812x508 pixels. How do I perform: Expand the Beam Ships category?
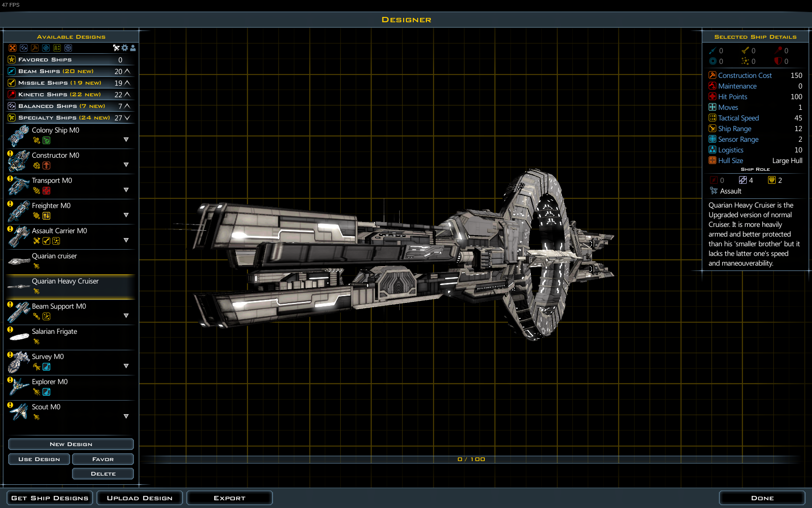point(127,71)
